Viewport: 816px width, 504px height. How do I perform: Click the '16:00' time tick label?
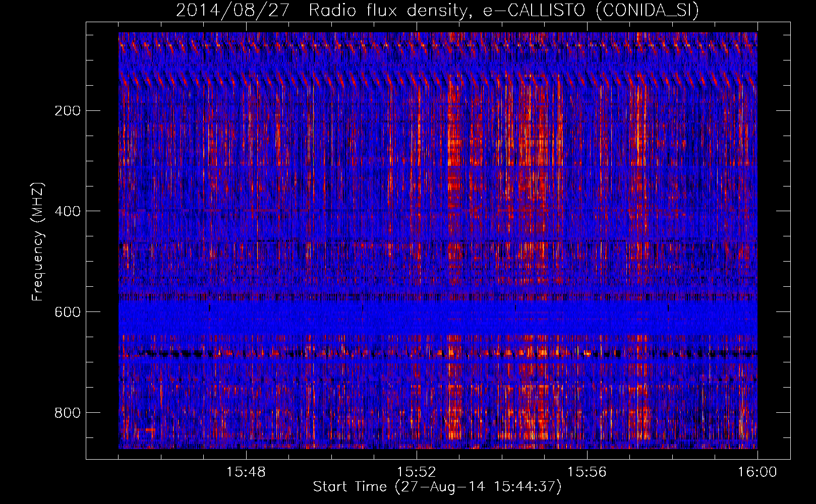pyautogui.click(x=757, y=472)
